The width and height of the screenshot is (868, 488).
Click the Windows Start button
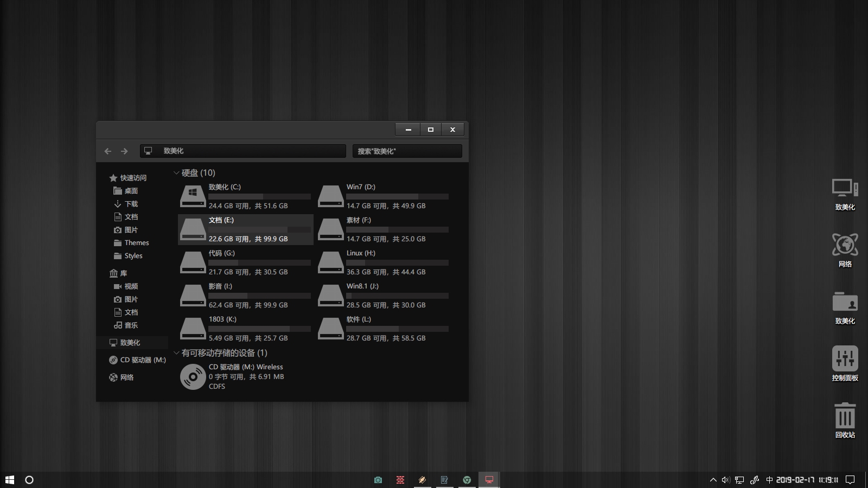tap(9, 480)
